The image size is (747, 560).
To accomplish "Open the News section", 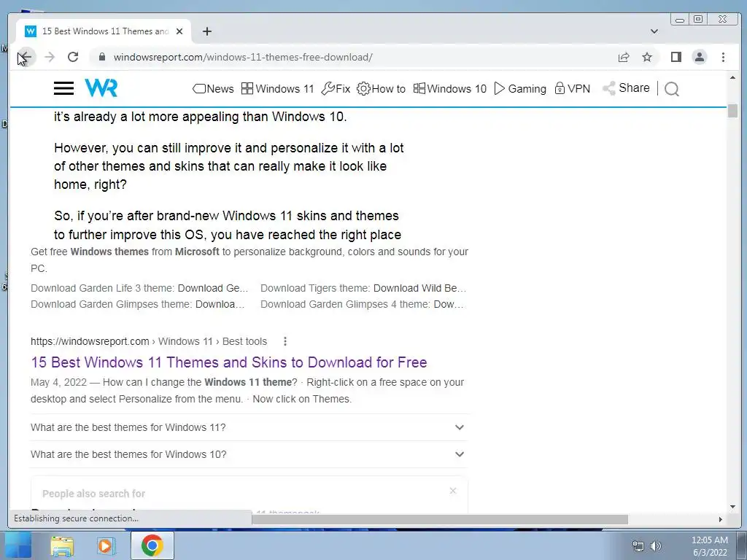I will point(213,88).
